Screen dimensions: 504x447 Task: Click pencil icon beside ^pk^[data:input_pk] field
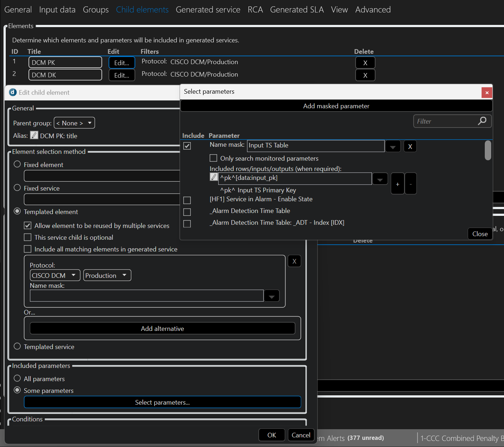tap(214, 177)
